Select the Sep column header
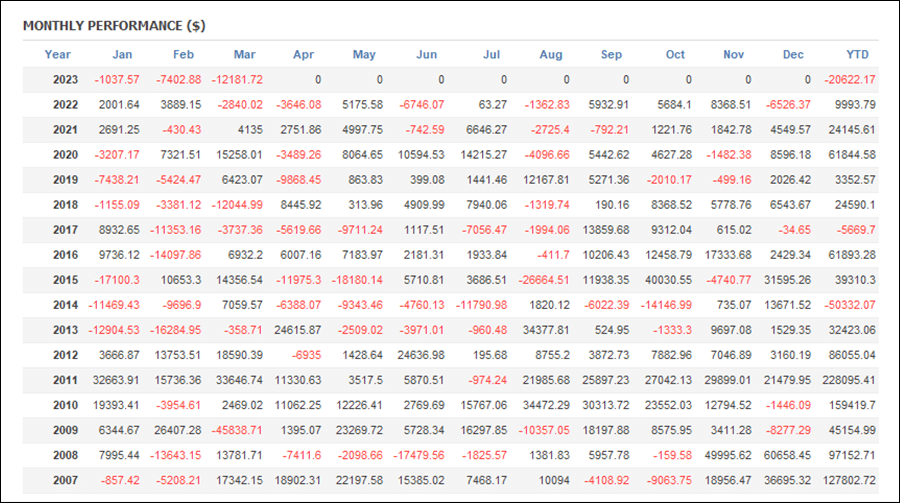Screen dimensions: 900x503 [611, 55]
